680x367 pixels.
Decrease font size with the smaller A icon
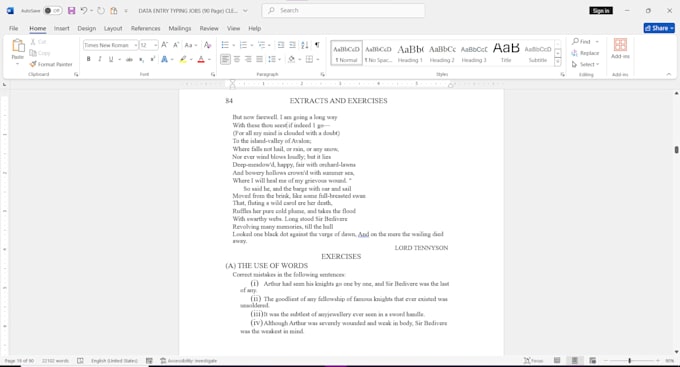click(x=176, y=45)
